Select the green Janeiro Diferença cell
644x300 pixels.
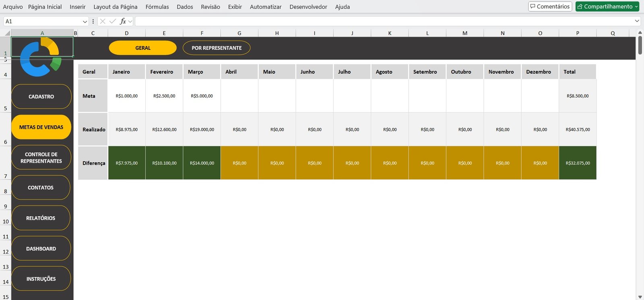point(126,163)
